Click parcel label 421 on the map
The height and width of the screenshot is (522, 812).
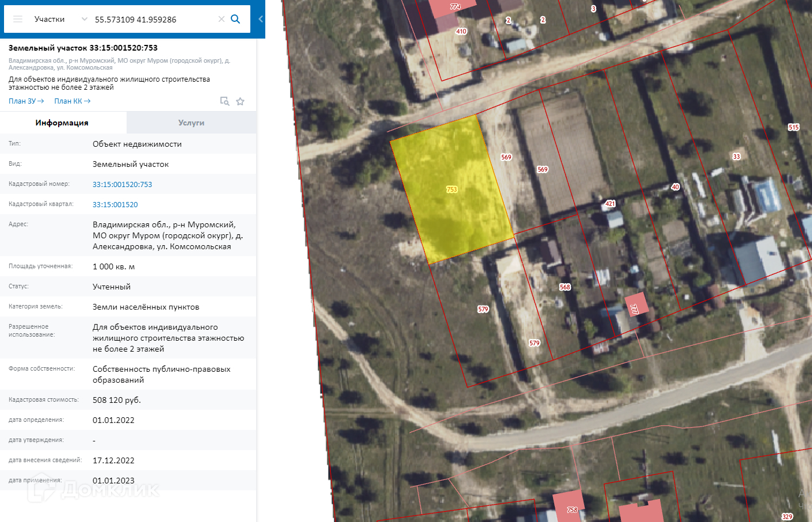(610, 204)
